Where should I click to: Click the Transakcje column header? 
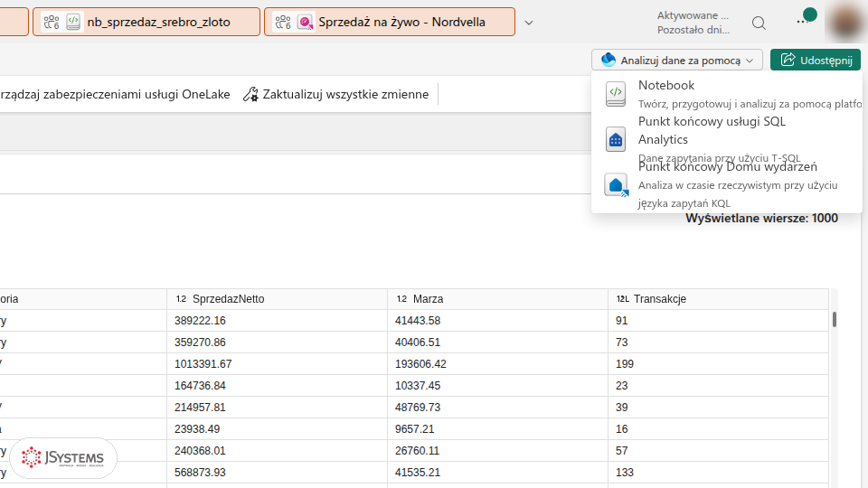point(719,299)
